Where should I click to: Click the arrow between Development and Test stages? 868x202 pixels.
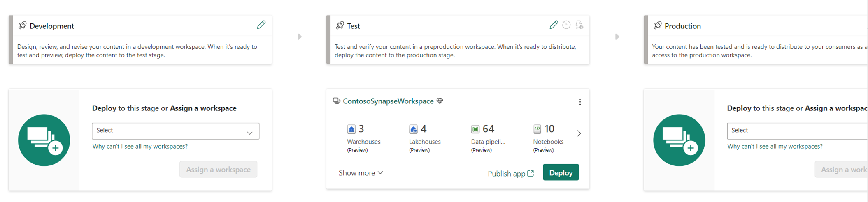[300, 37]
